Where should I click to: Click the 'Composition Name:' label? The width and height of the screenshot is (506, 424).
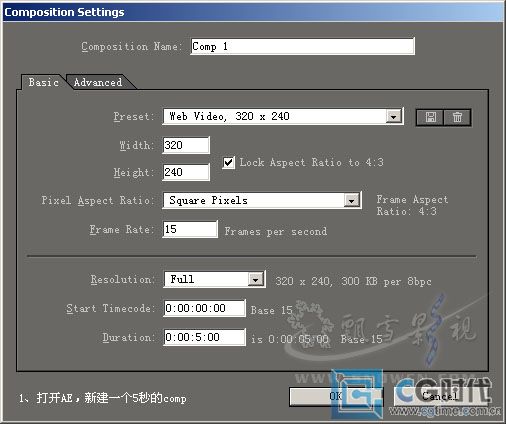click(x=131, y=46)
